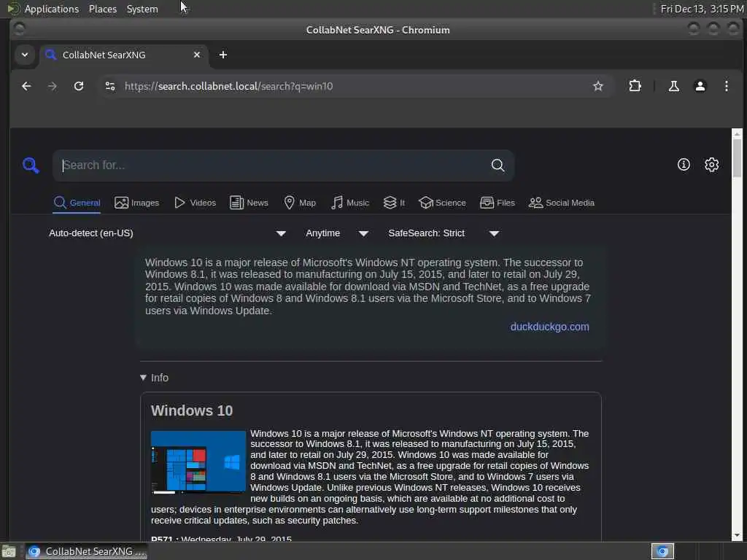Open the SafeSearch: Strict dropdown
The image size is (747, 560).
tap(444, 233)
